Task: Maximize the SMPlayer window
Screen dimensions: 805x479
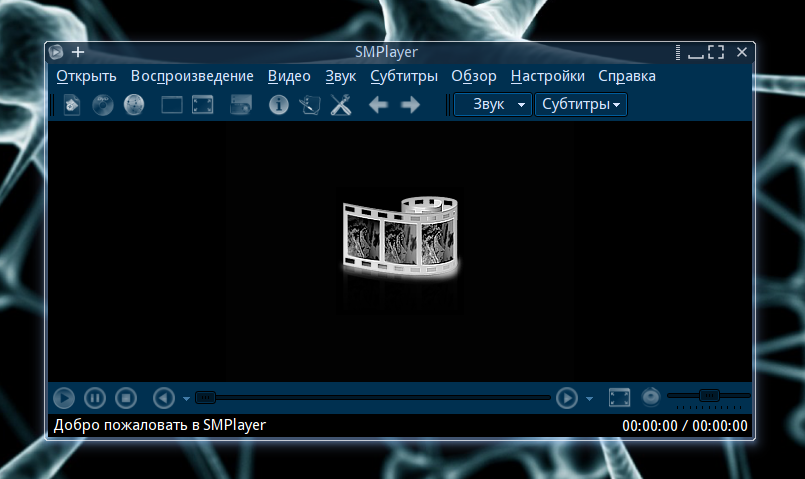Action: tap(716, 52)
